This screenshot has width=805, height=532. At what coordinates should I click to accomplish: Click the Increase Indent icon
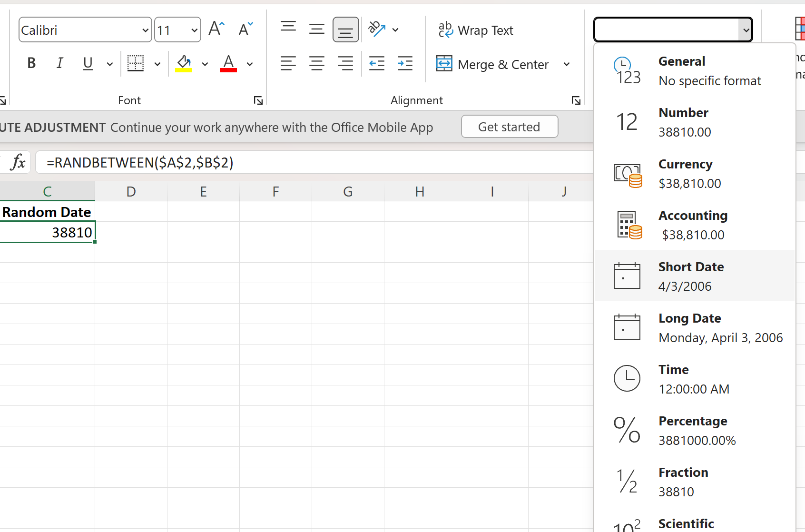pos(405,63)
